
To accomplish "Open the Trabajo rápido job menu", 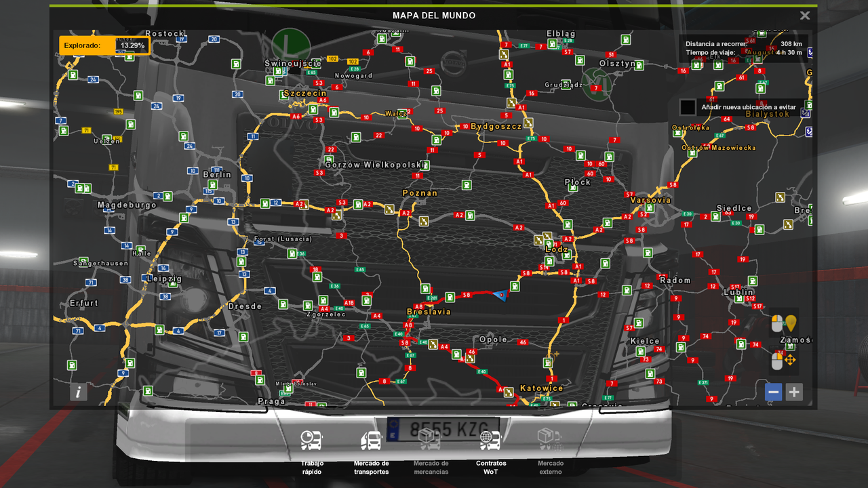I will point(312,451).
